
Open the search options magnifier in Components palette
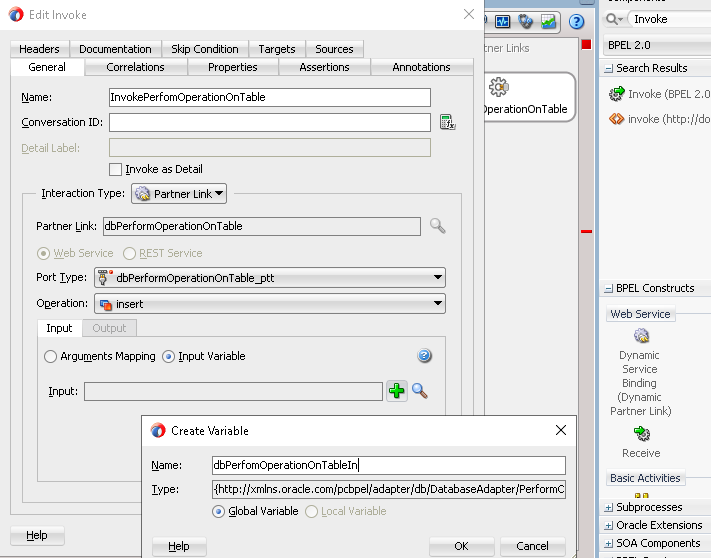click(614, 19)
